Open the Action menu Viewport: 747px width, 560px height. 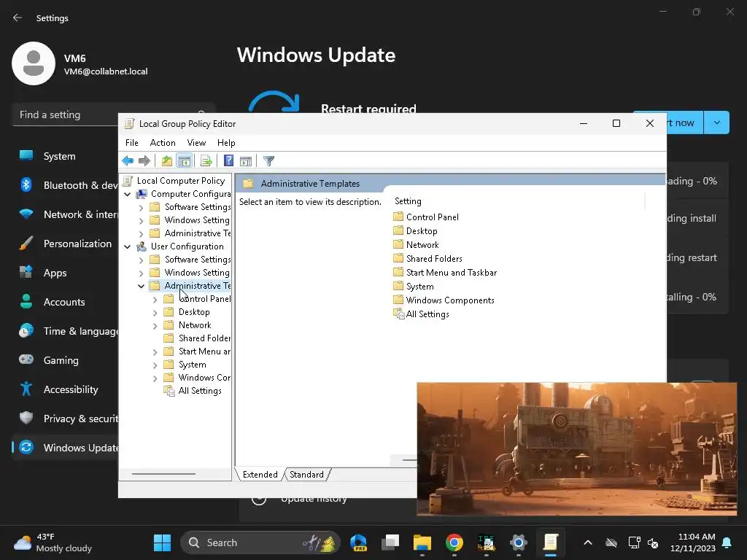pyautogui.click(x=163, y=143)
